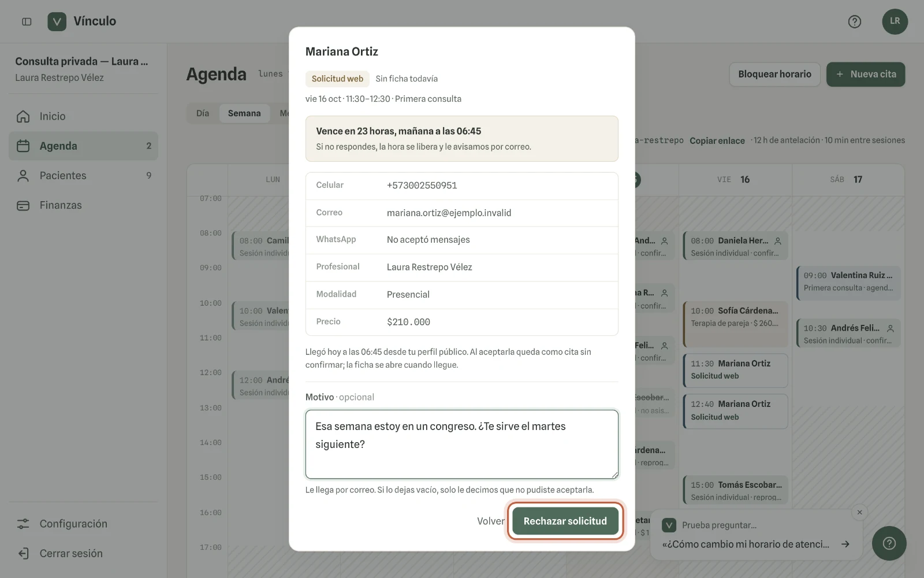Image resolution: width=924 pixels, height=578 pixels.
Task: Click the arrow on suggested question
Action: [845, 544]
